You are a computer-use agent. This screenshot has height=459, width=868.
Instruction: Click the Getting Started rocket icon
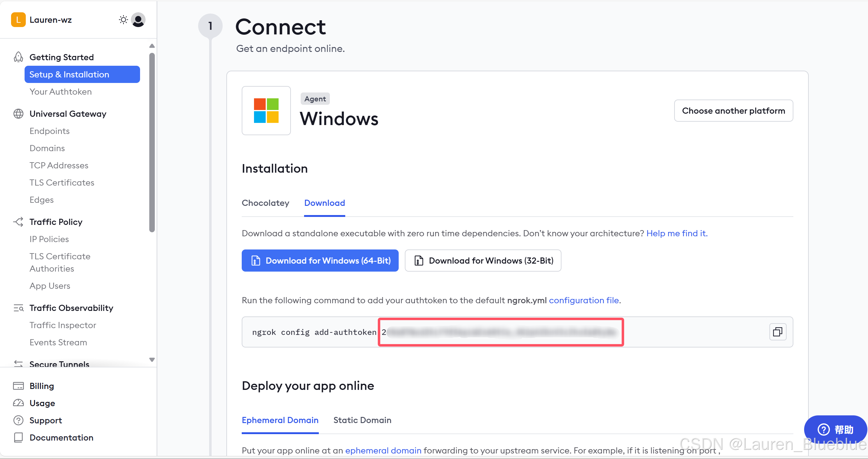click(x=18, y=57)
